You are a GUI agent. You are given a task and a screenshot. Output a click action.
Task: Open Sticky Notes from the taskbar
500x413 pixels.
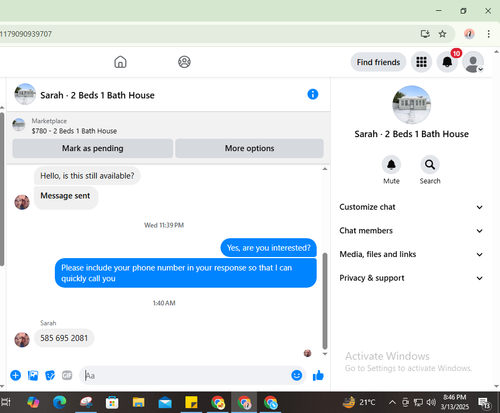tap(191, 402)
